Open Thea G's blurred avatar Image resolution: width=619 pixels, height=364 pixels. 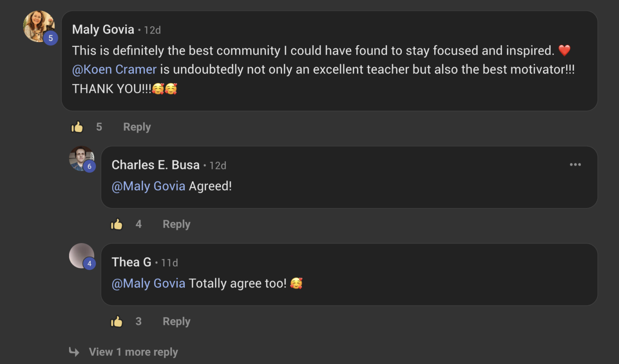[81, 256]
